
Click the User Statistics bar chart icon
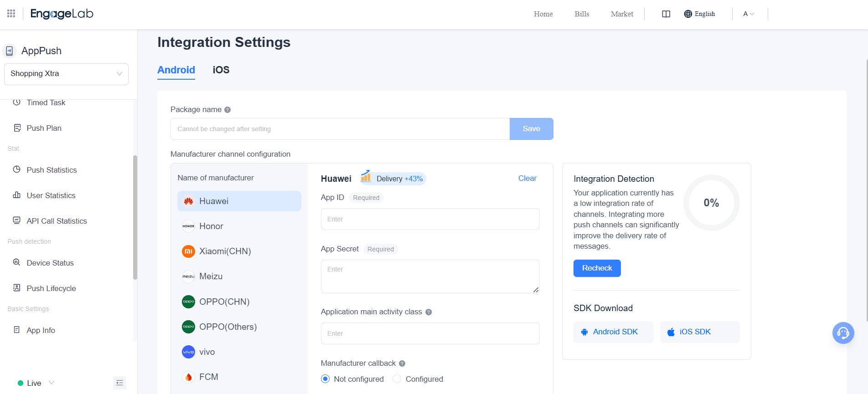pyautogui.click(x=17, y=195)
